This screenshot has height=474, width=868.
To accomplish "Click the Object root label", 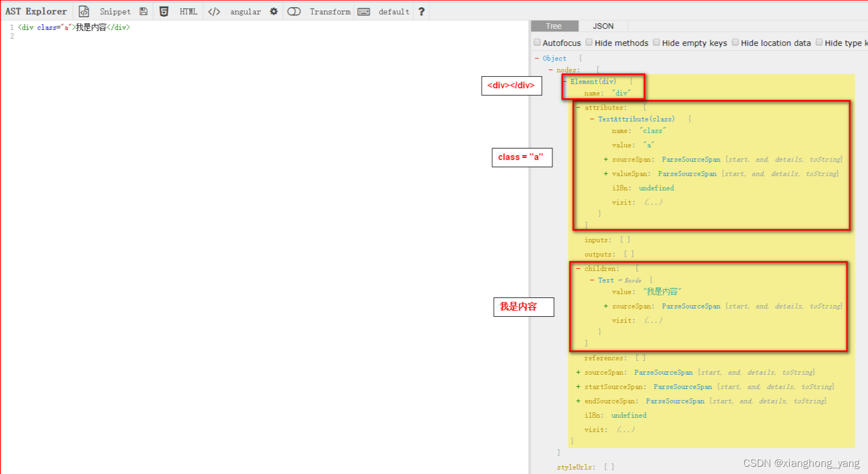I will (x=555, y=58).
